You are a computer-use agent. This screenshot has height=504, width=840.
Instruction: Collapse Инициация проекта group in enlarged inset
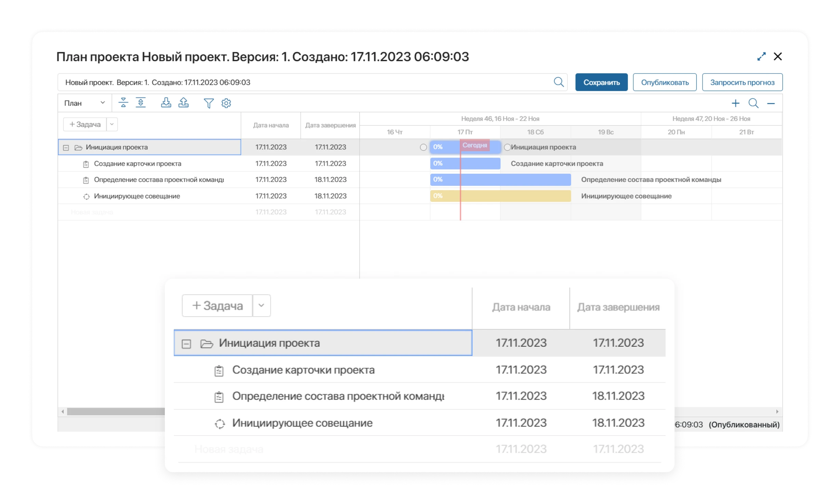186,344
